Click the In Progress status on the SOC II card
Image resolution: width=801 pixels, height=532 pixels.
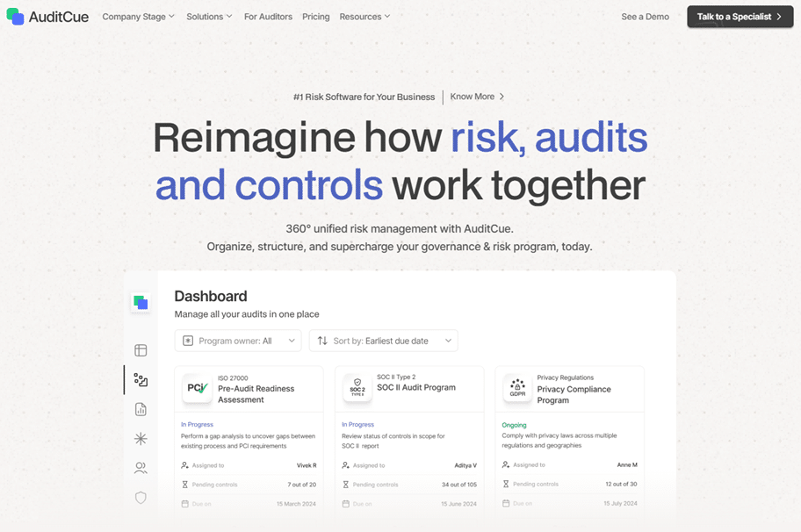coord(357,424)
